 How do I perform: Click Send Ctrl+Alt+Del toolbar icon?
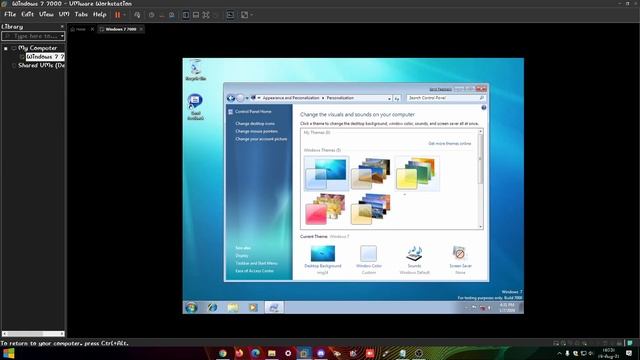[137, 15]
